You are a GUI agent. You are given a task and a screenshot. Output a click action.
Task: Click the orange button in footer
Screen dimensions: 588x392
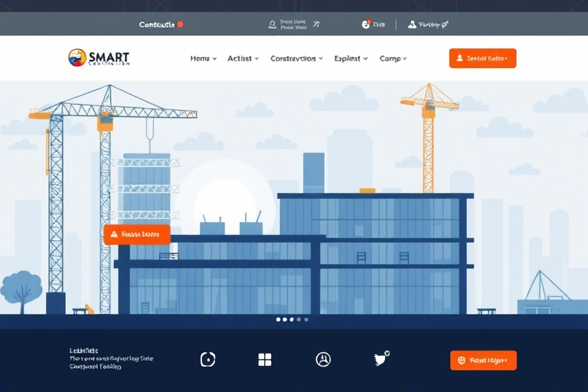click(x=482, y=360)
